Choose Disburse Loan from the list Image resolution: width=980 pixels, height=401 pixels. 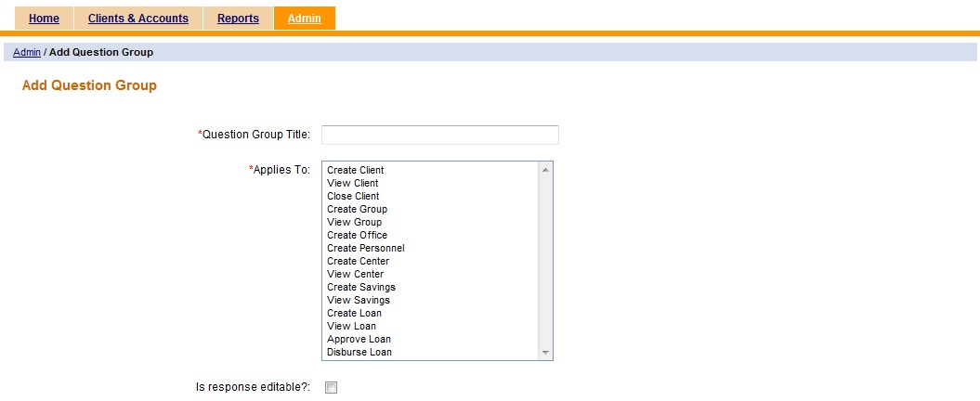point(359,352)
